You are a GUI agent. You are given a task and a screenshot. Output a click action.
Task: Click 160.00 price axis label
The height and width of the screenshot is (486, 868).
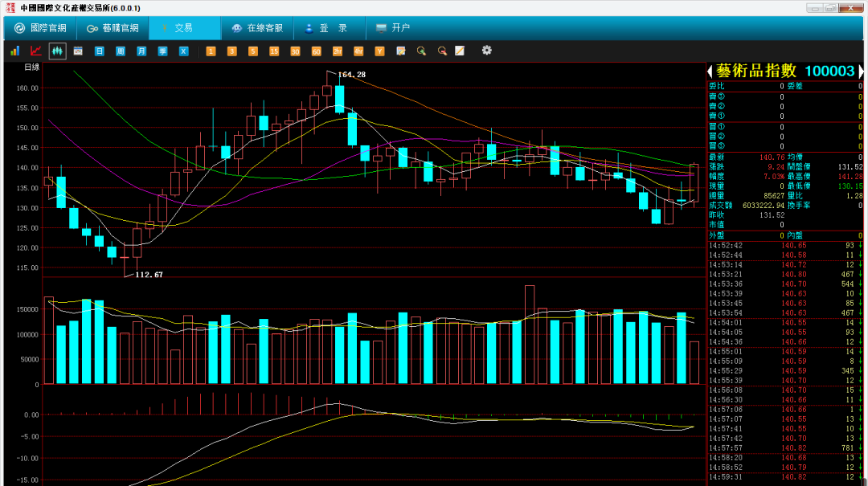(27, 88)
